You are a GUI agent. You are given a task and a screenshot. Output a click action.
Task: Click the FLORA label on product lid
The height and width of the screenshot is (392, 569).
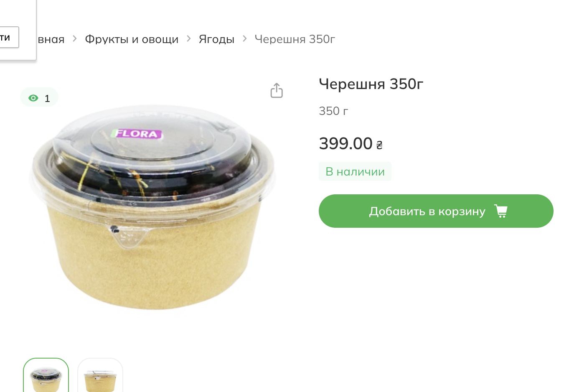[x=136, y=134]
